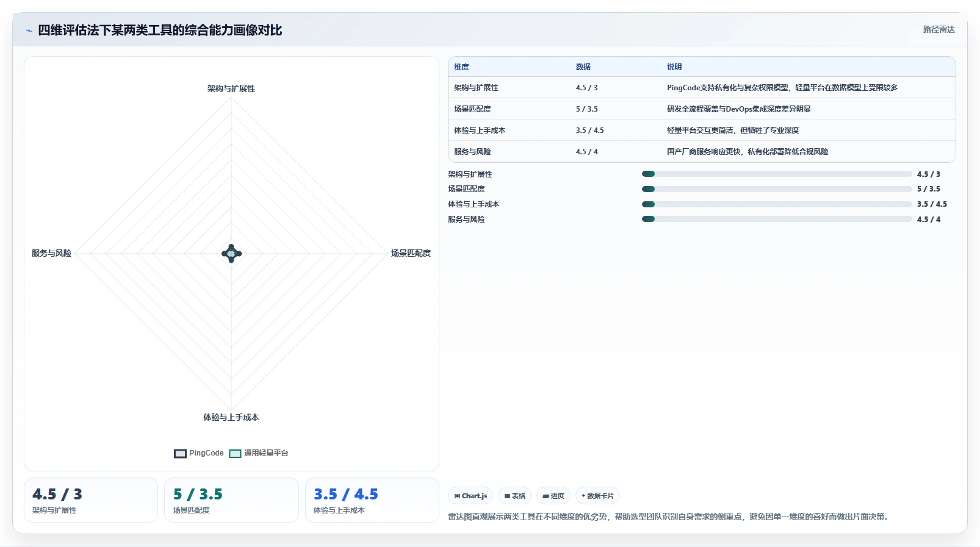Image resolution: width=980 pixels, height=547 pixels.
Task: Select the 服务与风险 cell in the table
Action: click(x=472, y=152)
